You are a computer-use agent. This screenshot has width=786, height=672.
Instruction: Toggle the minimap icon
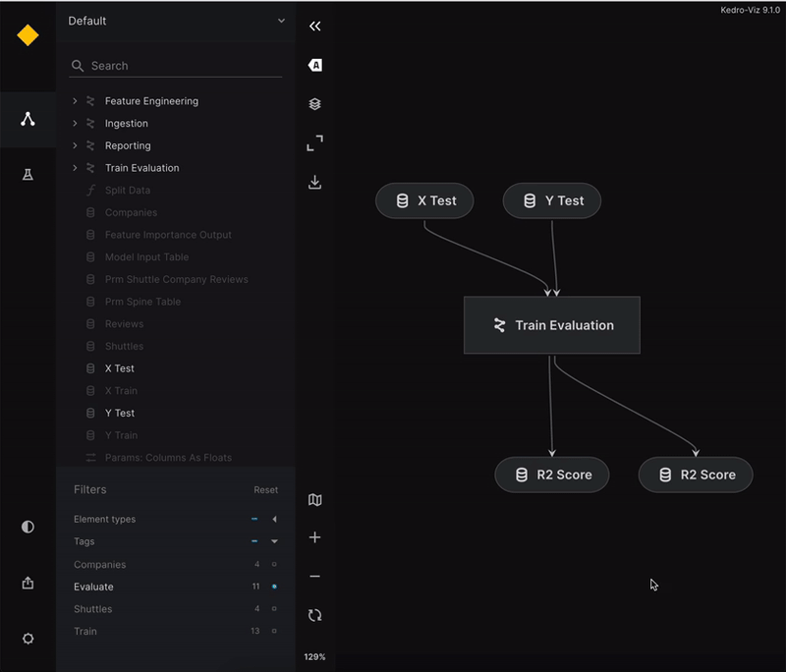coord(314,500)
